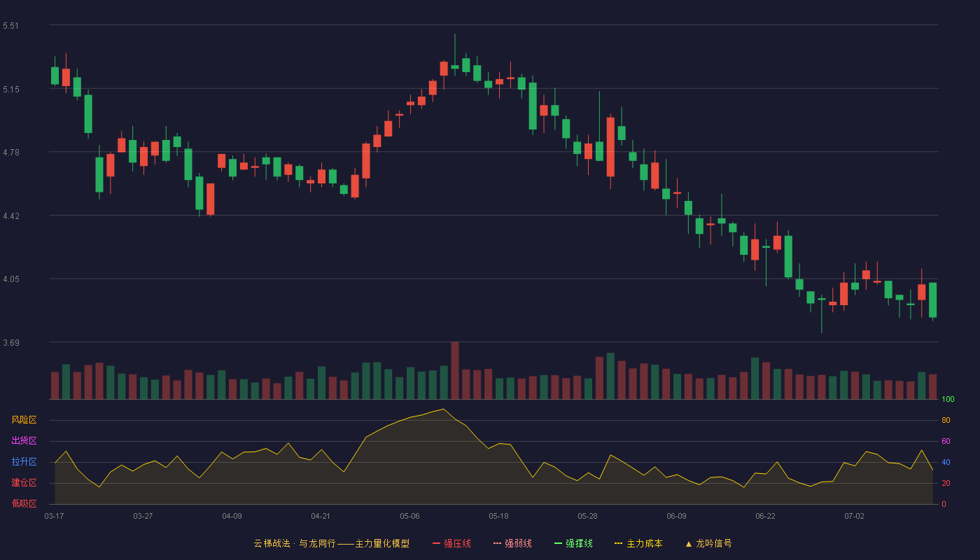Click the red line icon beside 强压线
The height and width of the screenshot is (560, 980).
click(x=436, y=543)
